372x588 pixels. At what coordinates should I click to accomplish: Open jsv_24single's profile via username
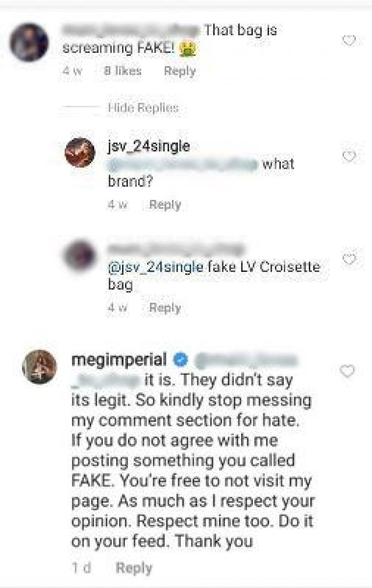pos(149,146)
